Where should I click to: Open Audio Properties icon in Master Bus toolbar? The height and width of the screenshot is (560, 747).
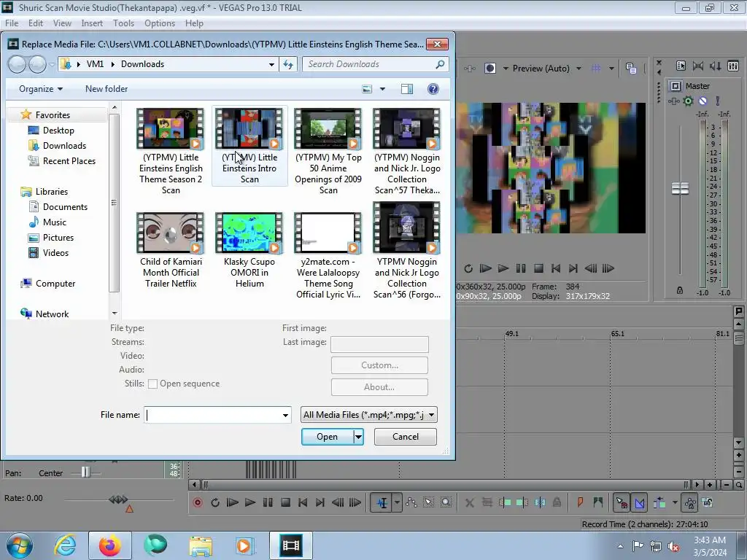point(681,66)
